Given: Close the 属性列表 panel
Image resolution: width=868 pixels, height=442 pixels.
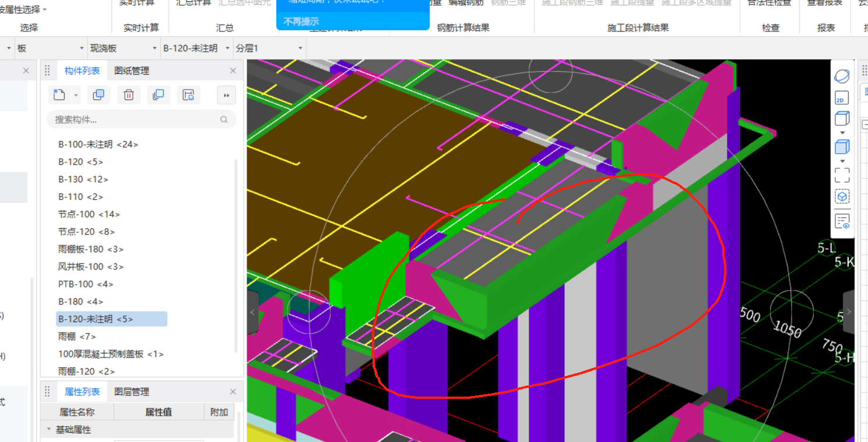Looking at the screenshot, I should [233, 391].
